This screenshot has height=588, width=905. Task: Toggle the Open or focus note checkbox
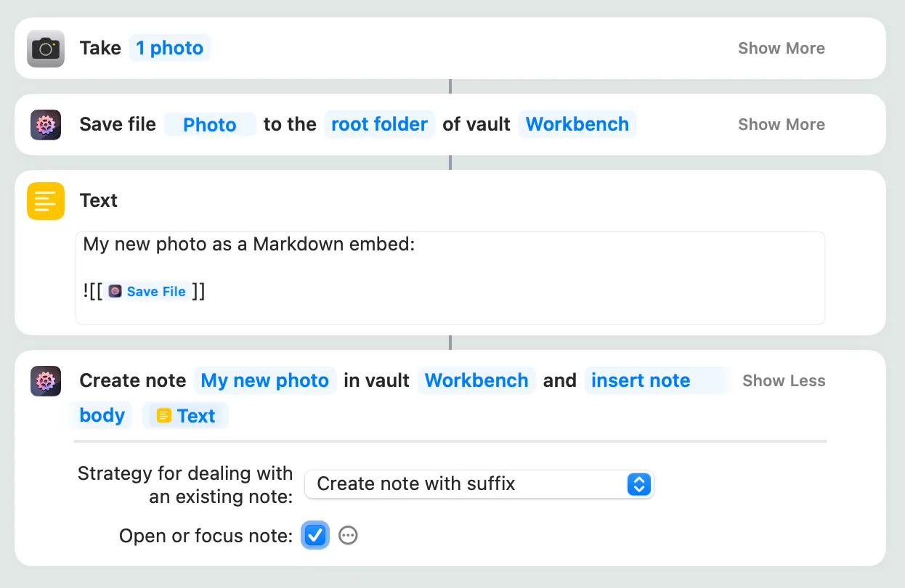(315, 536)
